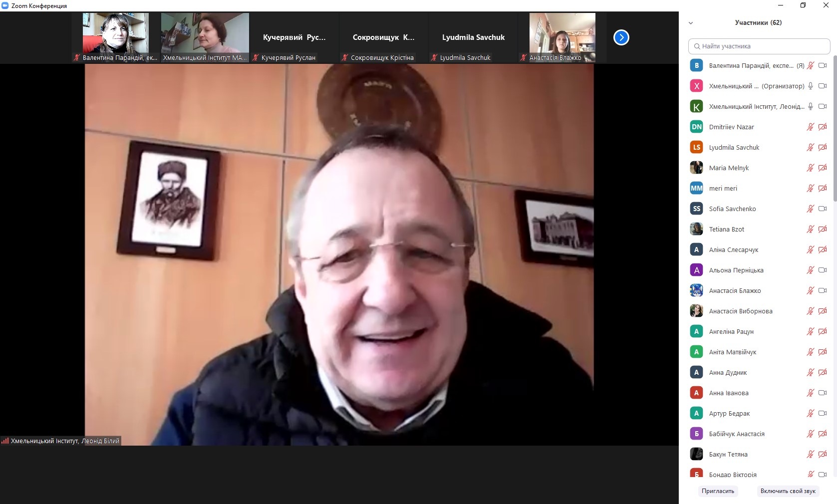Click the green K avatar of Хмельницький Інститут, Леонід
The image size is (837, 504).
click(696, 106)
